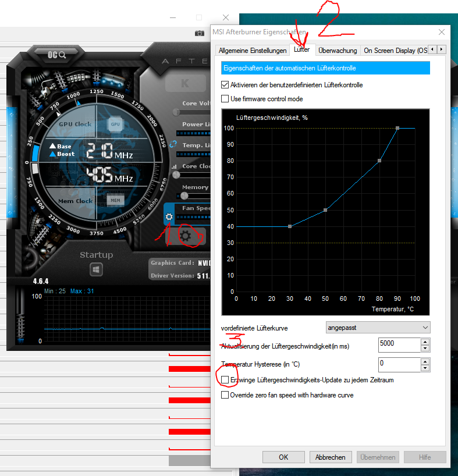Open MSI Afterburner settings gear button
458x476 pixels.
click(x=186, y=236)
